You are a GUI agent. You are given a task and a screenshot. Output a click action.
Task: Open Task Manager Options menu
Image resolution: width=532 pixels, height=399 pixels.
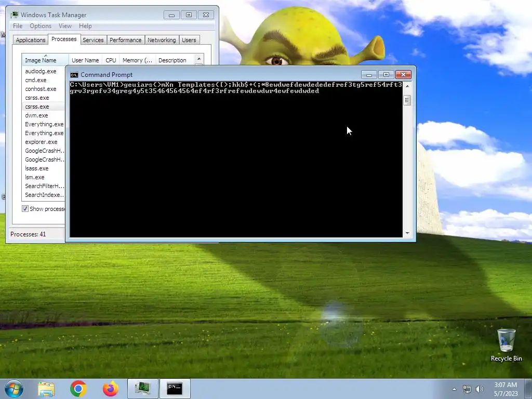click(41, 26)
